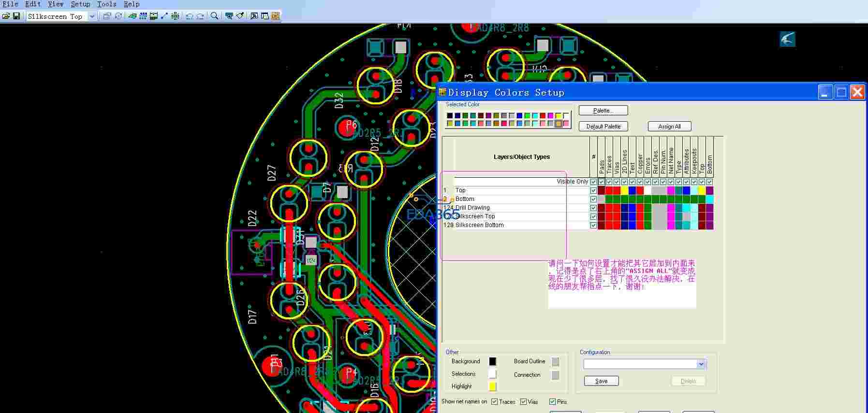
Task: Pick the Connection color swatch
Action: [x=555, y=375]
